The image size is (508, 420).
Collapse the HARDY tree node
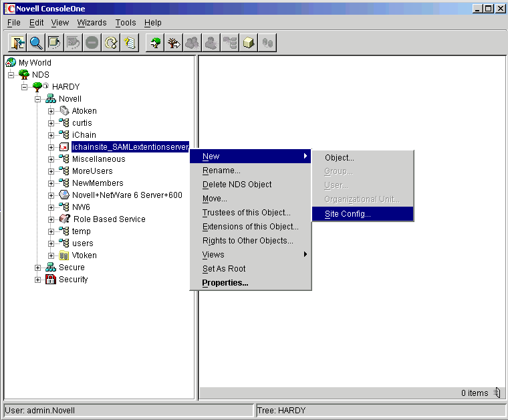[24, 87]
